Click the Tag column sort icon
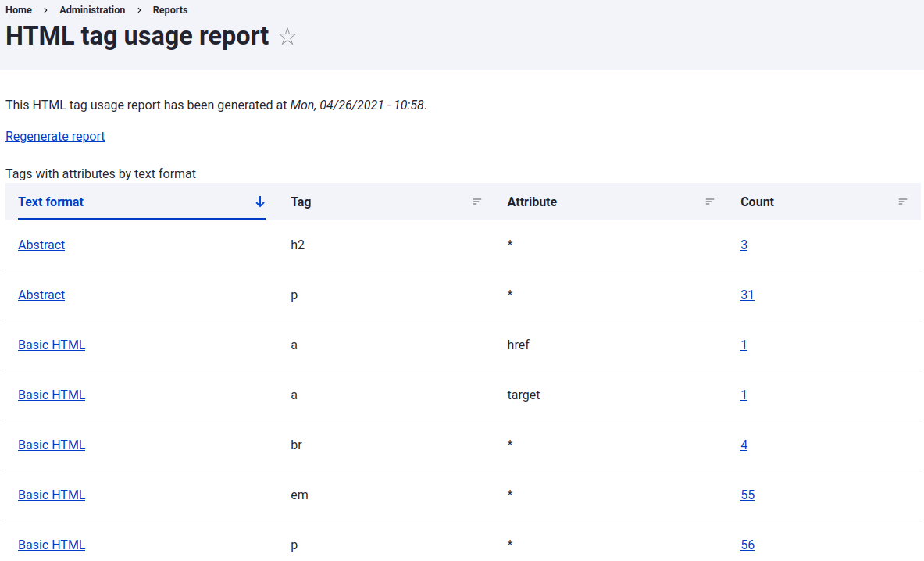Image resolution: width=924 pixels, height=561 pixels. [476, 202]
